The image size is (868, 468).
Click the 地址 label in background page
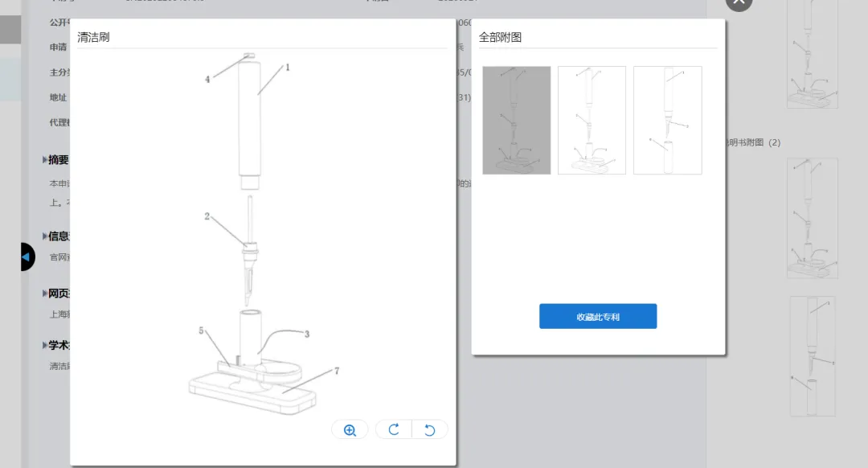click(x=58, y=97)
